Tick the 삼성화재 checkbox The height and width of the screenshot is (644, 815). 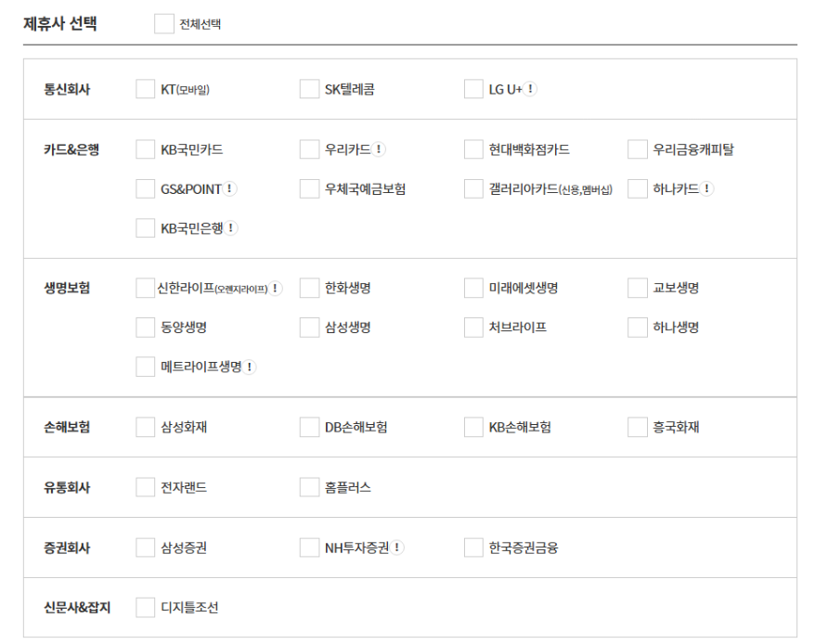[x=145, y=427]
